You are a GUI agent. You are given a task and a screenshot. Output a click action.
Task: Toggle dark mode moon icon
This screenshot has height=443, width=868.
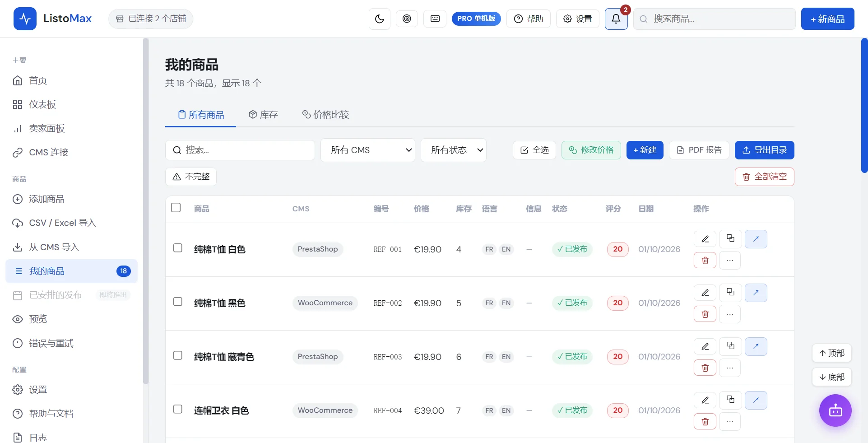(379, 19)
